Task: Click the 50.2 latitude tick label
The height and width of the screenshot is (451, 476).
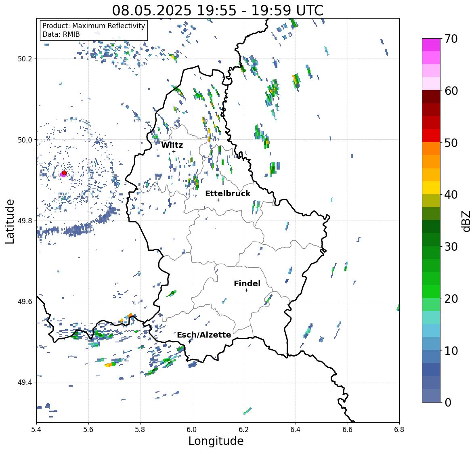Action: 25,59
